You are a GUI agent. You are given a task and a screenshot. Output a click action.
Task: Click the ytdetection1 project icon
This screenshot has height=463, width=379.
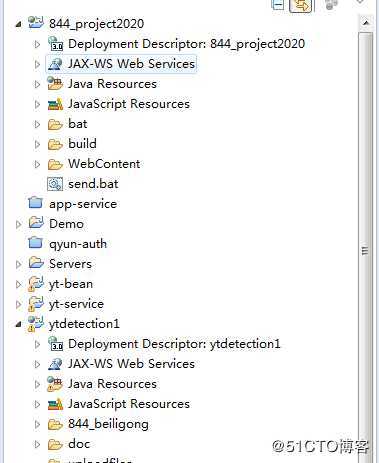pyautogui.click(x=36, y=324)
